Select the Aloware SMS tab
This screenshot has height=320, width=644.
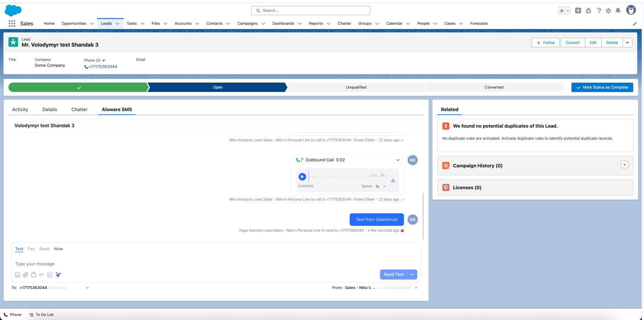117,109
